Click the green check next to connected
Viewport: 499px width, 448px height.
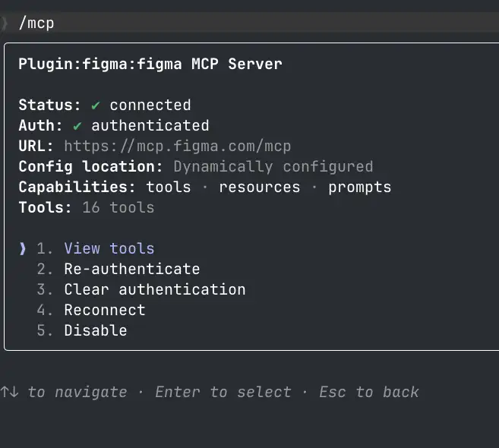click(95, 105)
